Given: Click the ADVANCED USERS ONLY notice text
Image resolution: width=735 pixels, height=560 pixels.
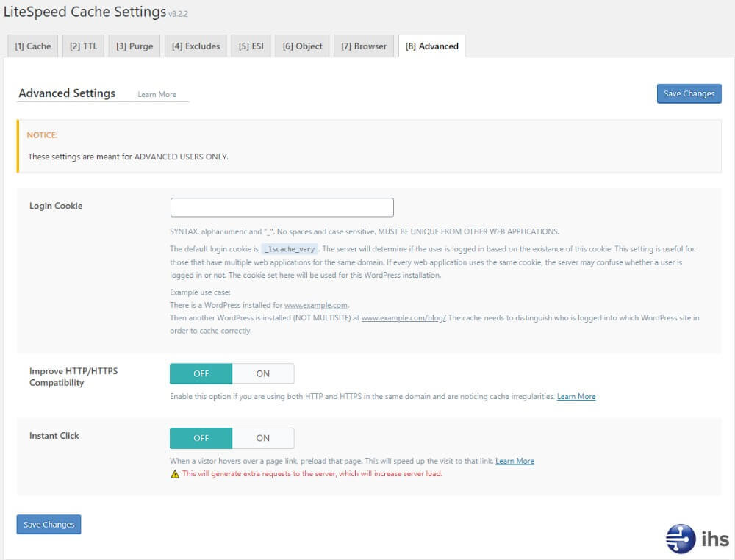Looking at the screenshot, I should click(x=128, y=157).
